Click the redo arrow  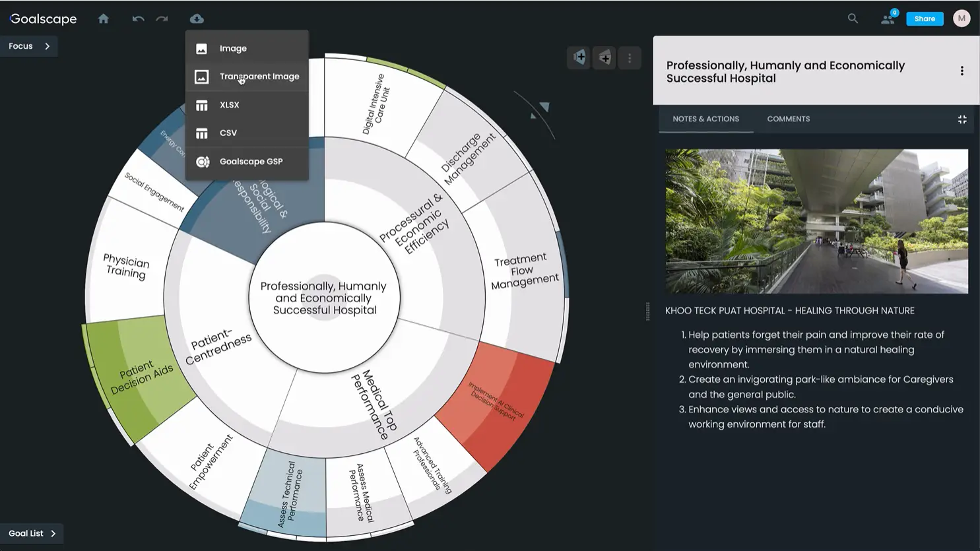coord(162,18)
